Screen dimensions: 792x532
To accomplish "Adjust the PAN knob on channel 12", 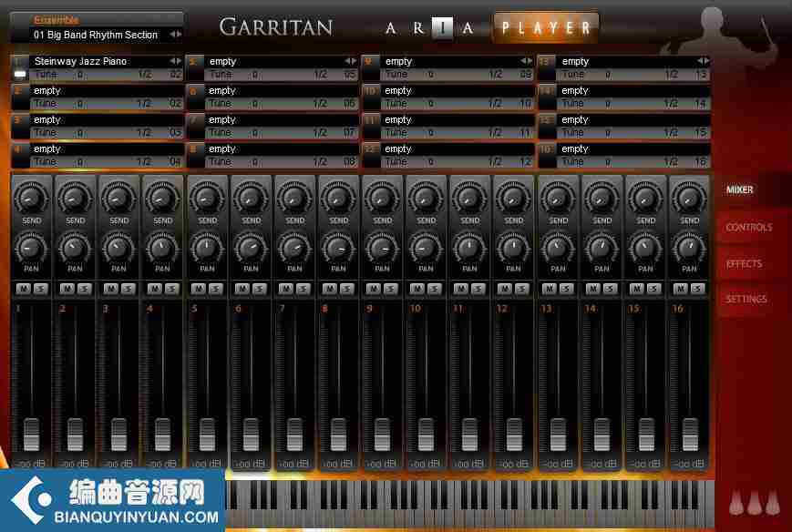I will click(514, 247).
